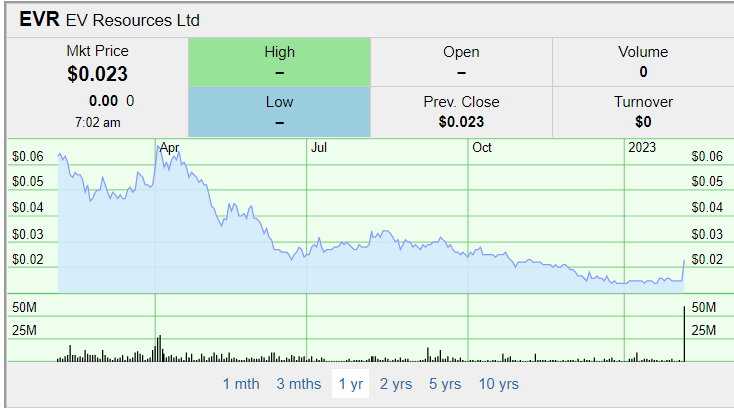This screenshot has height=408, width=734.
Task: Click the Prev. Close $0.023 cell
Action: coord(461,111)
